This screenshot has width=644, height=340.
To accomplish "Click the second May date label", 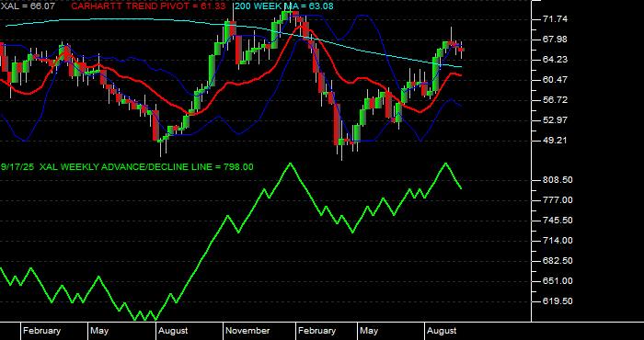I will pyautogui.click(x=369, y=331).
